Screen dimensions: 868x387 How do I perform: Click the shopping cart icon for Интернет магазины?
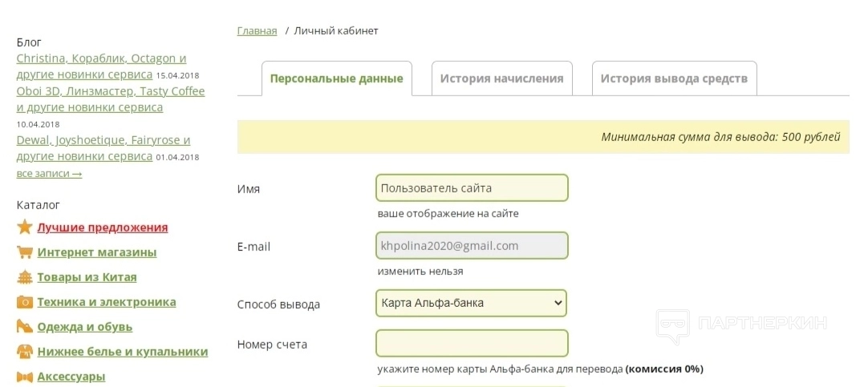pos(24,252)
